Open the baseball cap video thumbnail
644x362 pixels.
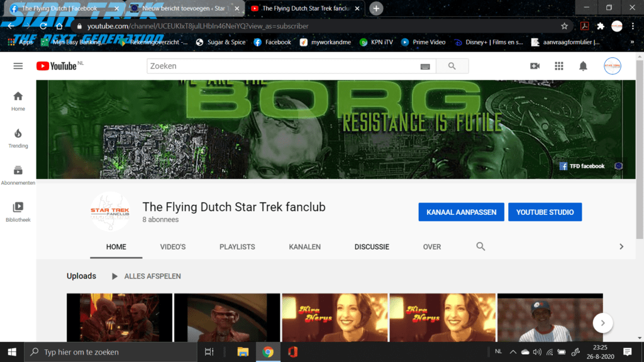[x=550, y=317]
